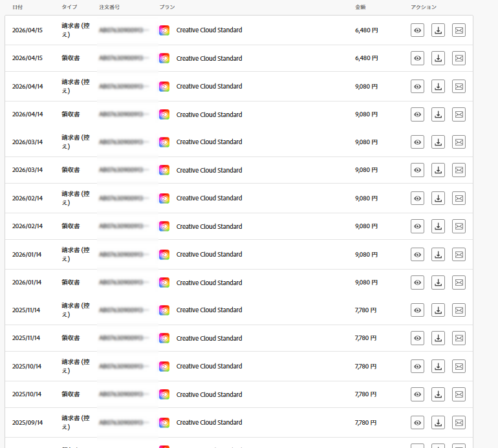Download the 2026/03/14 請求書 (控え) document
This screenshot has width=498, height=448.
(438, 142)
